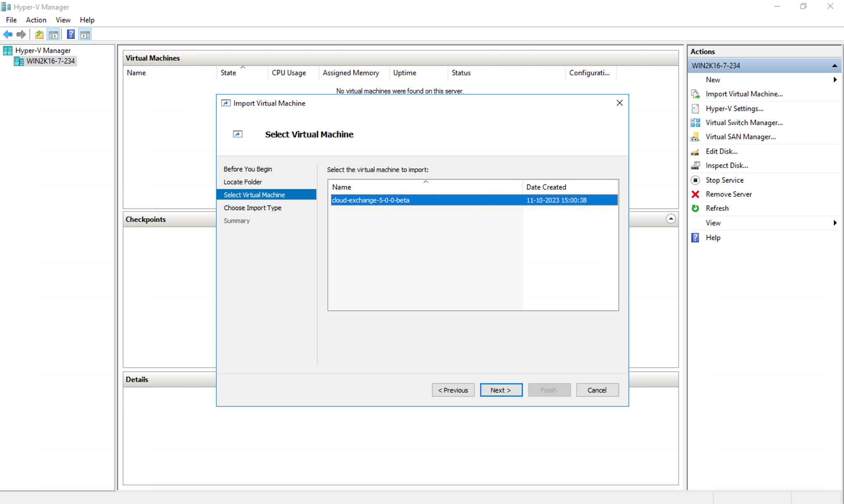Click the Summary wizard step
Screen dimensions: 844x504
coord(237,221)
